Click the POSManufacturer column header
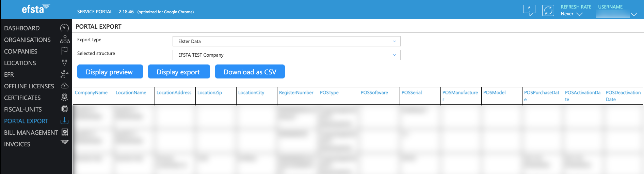644x174 pixels. tap(460, 96)
